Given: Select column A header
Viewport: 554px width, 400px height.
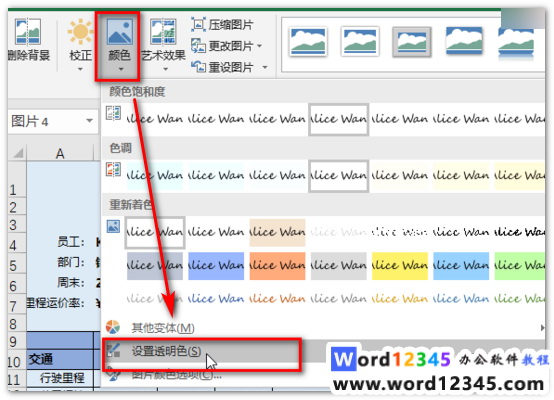Looking at the screenshot, I should [60, 153].
